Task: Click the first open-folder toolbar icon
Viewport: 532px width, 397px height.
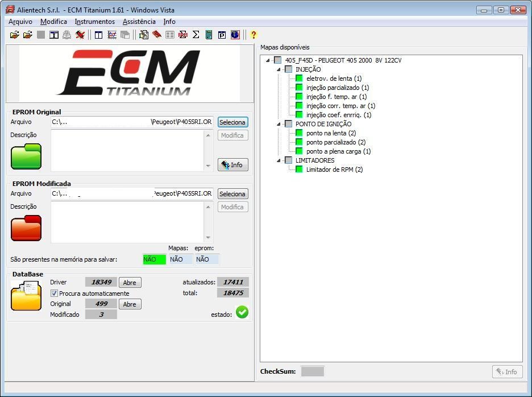Action: pyautogui.click(x=15, y=35)
